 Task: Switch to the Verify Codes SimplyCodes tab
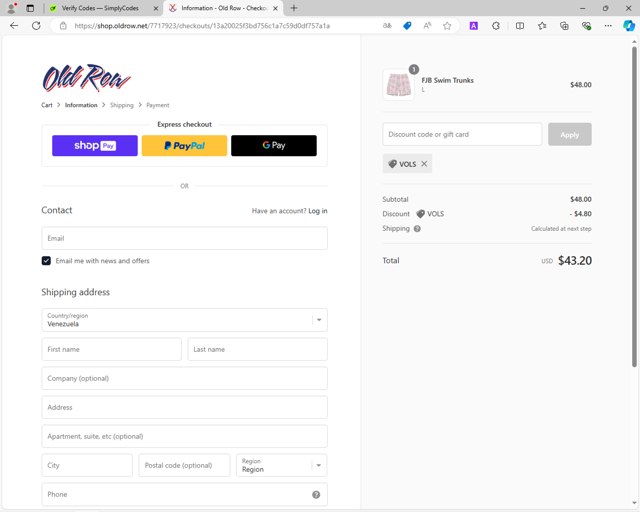click(x=100, y=8)
